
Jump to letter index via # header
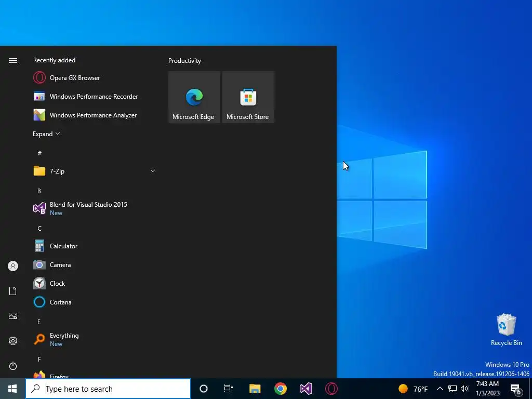(39, 153)
